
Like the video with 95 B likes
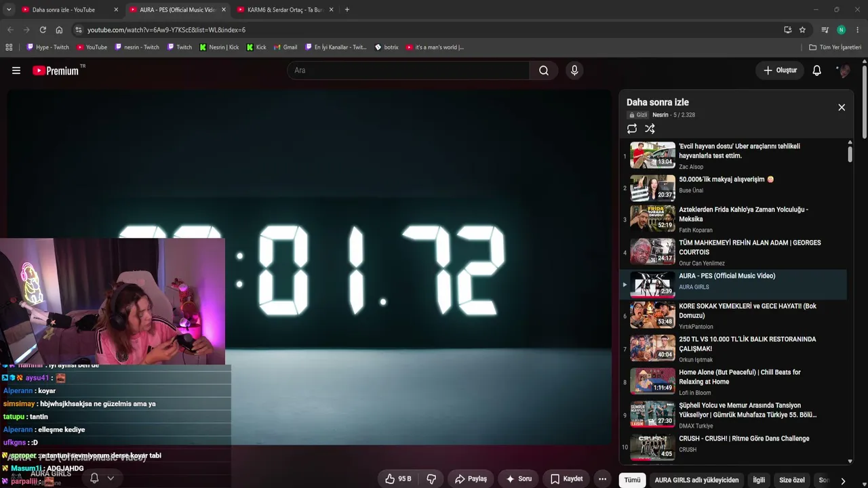click(x=398, y=479)
